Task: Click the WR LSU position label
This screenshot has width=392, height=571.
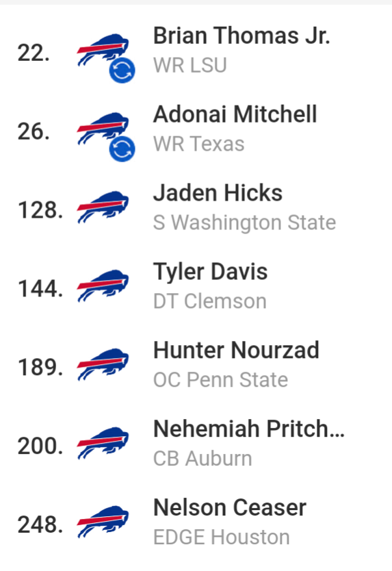Action: coord(190,66)
